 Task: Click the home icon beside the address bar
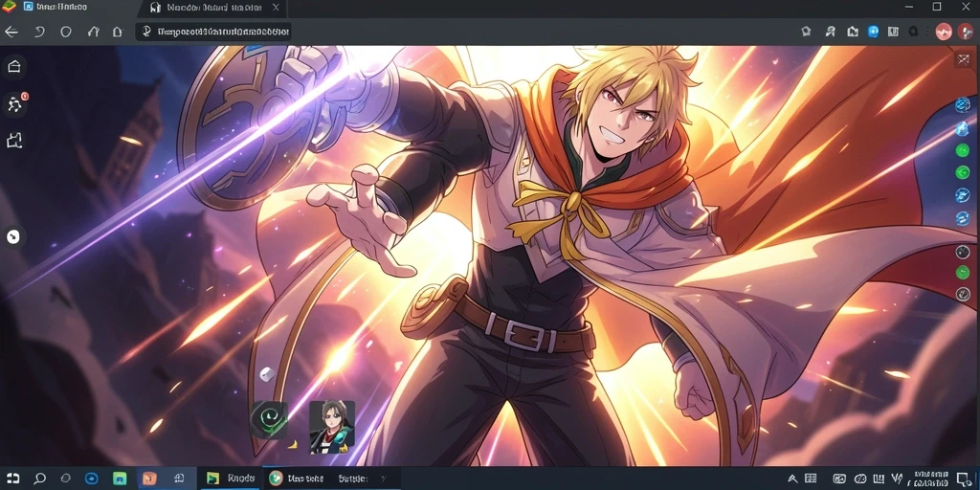pos(117,32)
